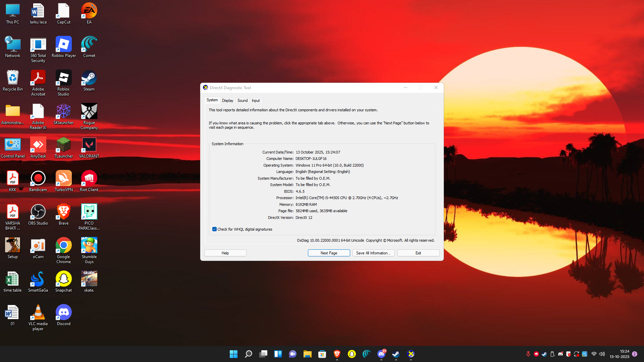Click the volume icon in system tray

pos(602,354)
